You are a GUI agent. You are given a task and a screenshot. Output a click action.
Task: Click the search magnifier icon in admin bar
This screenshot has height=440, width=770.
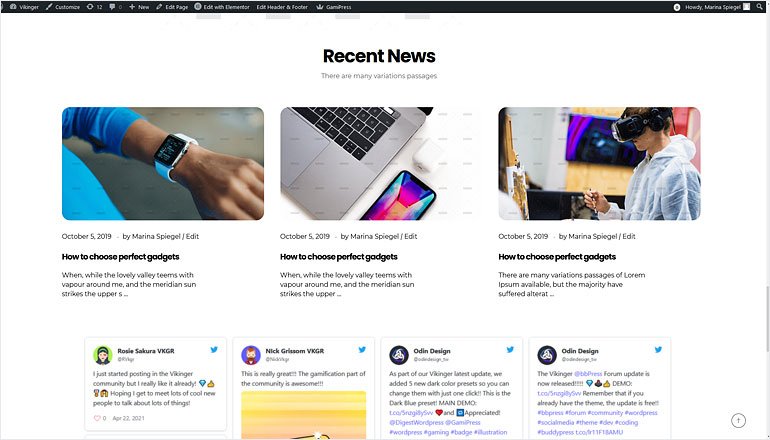760,7
